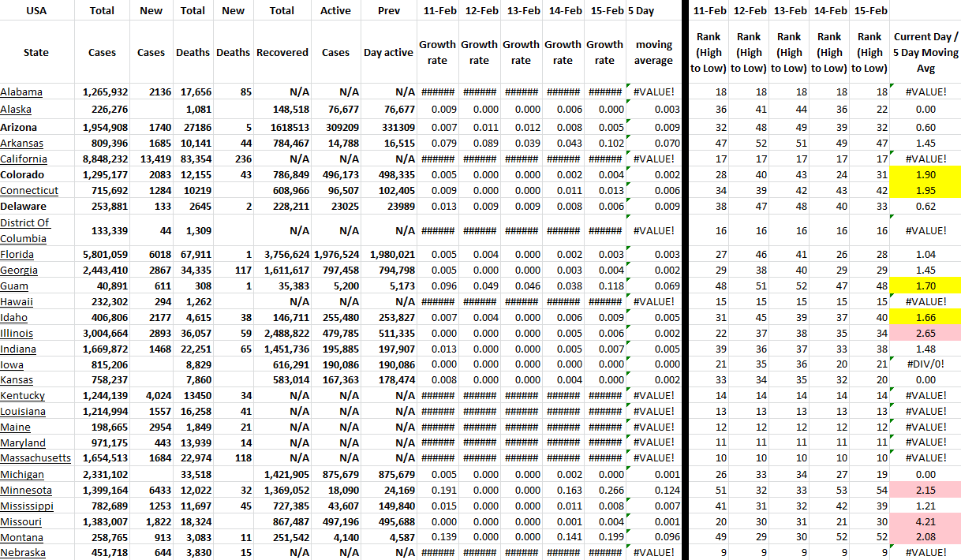The width and height of the screenshot is (961, 560).
Task: Select the moving average header cell
Action: 653,53
